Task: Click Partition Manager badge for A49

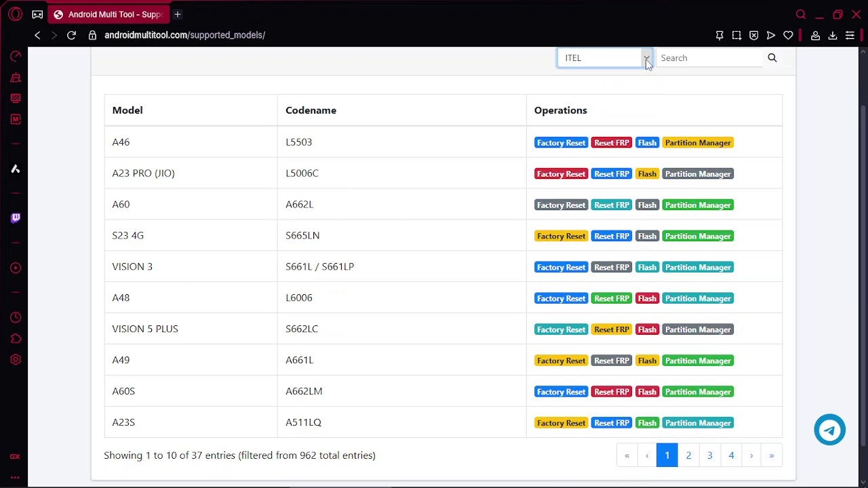Action: point(698,361)
